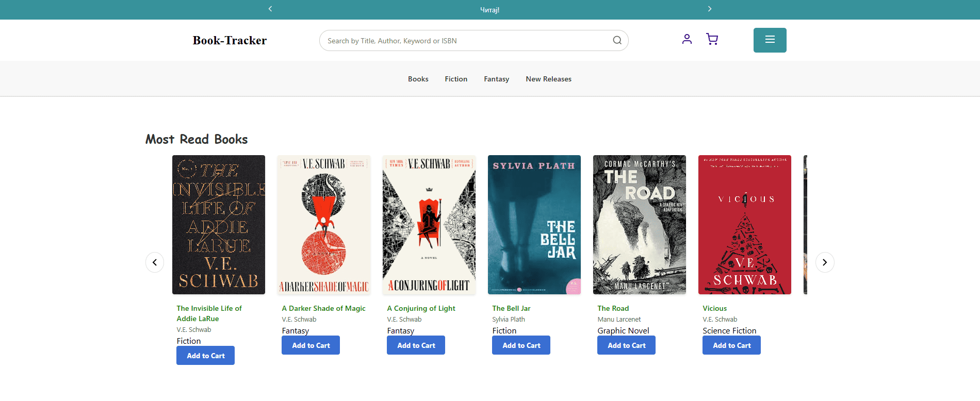
Task: Focus the book search input field
Action: point(464,41)
